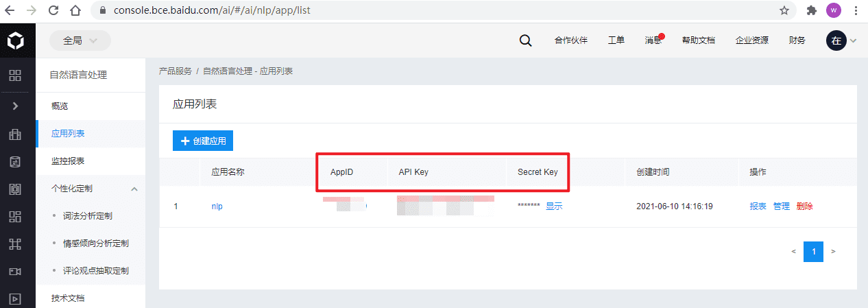The width and height of the screenshot is (868, 308).
Task: Go to previous page with < arrow
Action: [x=793, y=252]
